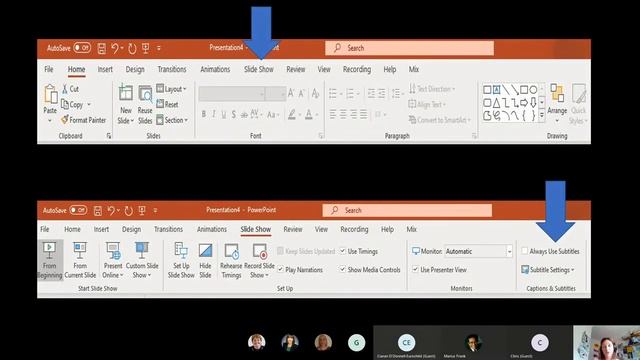Viewport: 640px width, 360px height.
Task: Check Always Use Subtitles
Action: pyautogui.click(x=524, y=251)
